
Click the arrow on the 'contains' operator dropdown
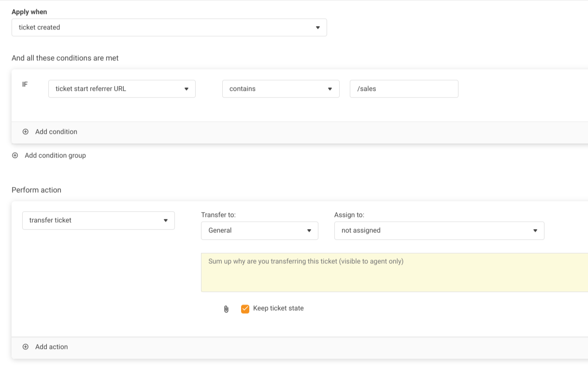click(330, 89)
